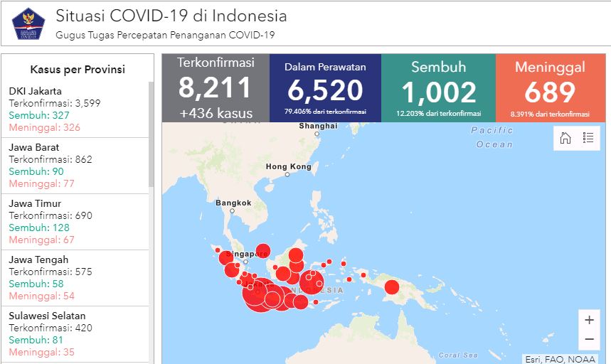Click the Shanghai label on map
611x364 pixels.
318,126
